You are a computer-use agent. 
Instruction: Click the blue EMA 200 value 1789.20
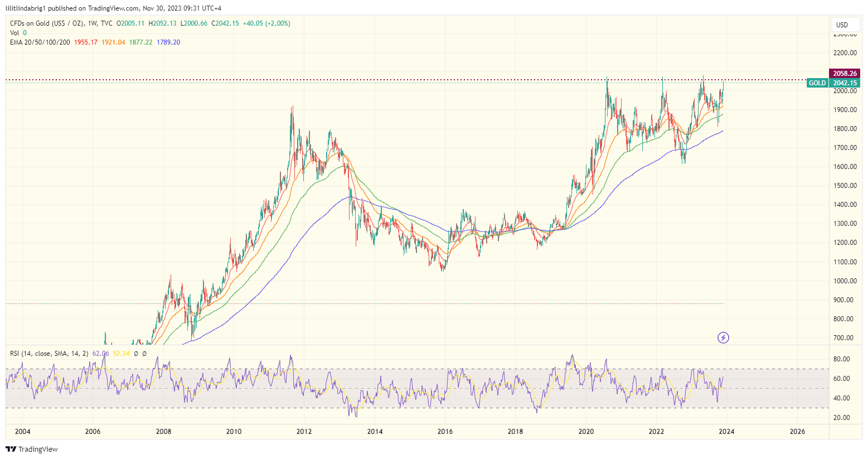click(x=168, y=41)
